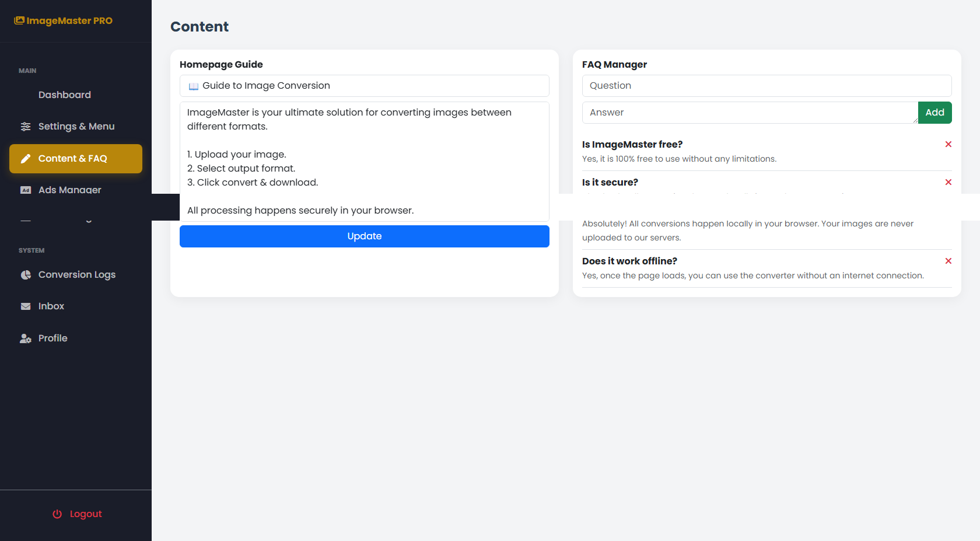
Task: Click inside the homepage guide body text area
Action: point(364,161)
